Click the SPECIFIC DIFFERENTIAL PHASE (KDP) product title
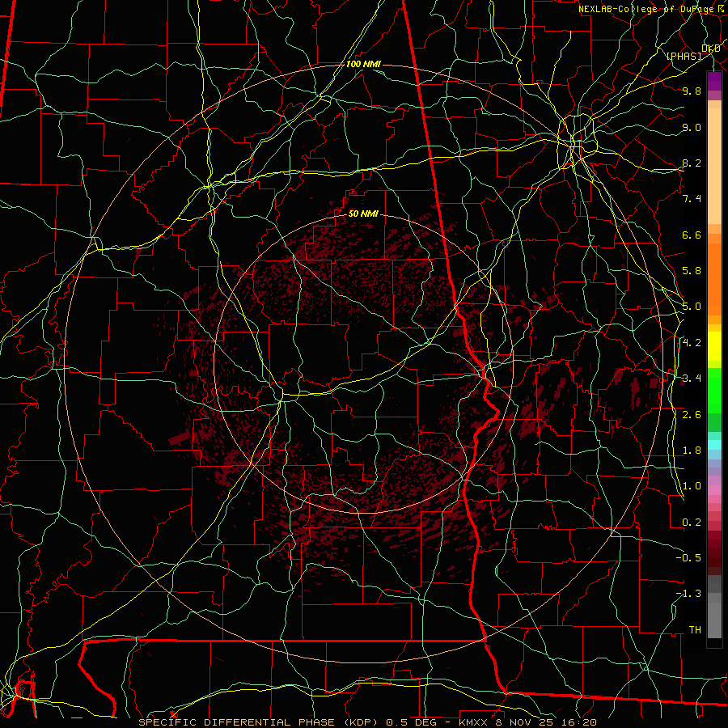 258,722
